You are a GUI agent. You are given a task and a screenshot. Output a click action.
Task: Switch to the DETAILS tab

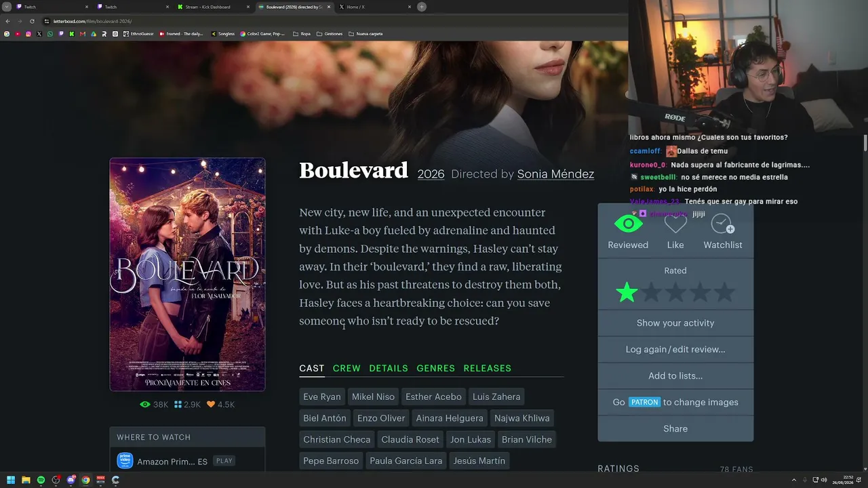click(389, 368)
